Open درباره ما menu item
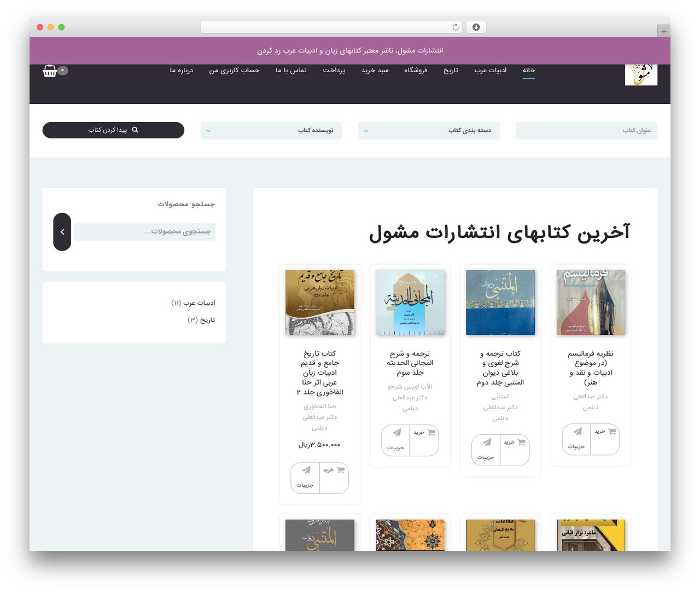Screen dimensions: 700x593 point(182,70)
